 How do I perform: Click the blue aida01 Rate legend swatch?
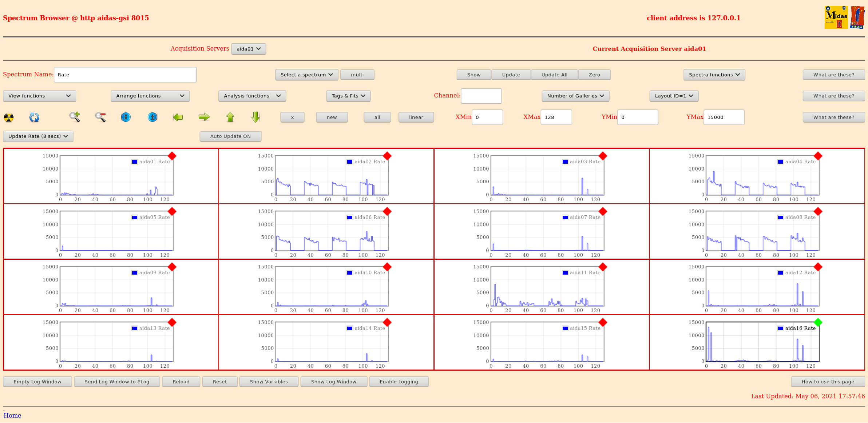pyautogui.click(x=135, y=162)
